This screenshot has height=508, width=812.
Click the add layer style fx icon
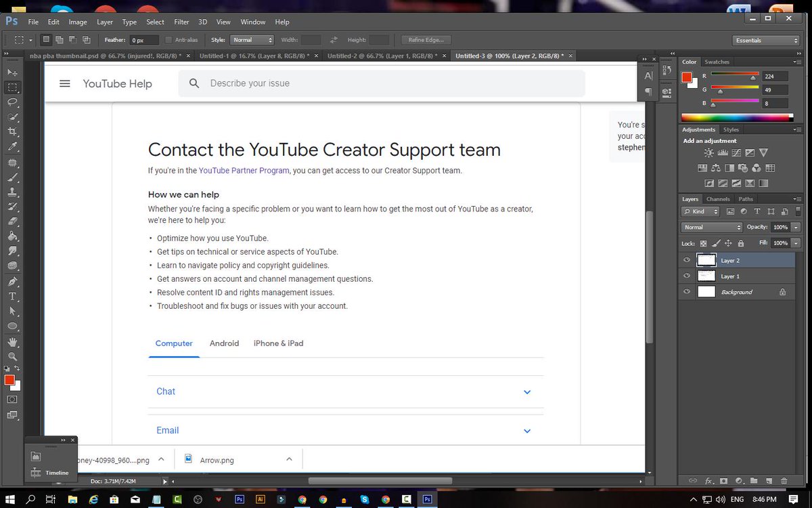tap(708, 480)
